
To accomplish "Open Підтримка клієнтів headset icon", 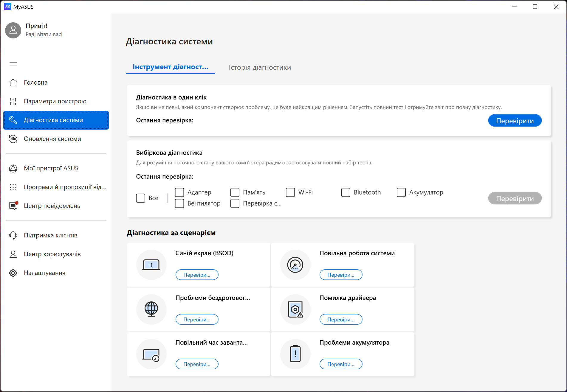I will coord(13,235).
